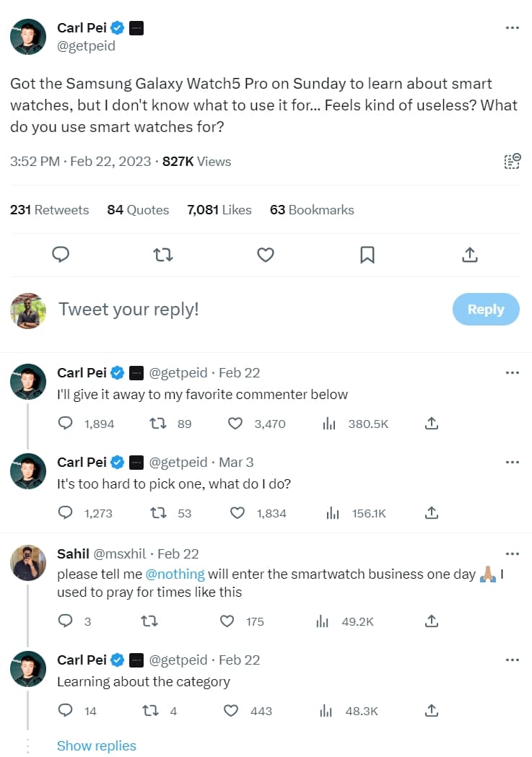The image size is (532, 757).
Task: Share the main tweet via upload icon
Action: (x=469, y=254)
